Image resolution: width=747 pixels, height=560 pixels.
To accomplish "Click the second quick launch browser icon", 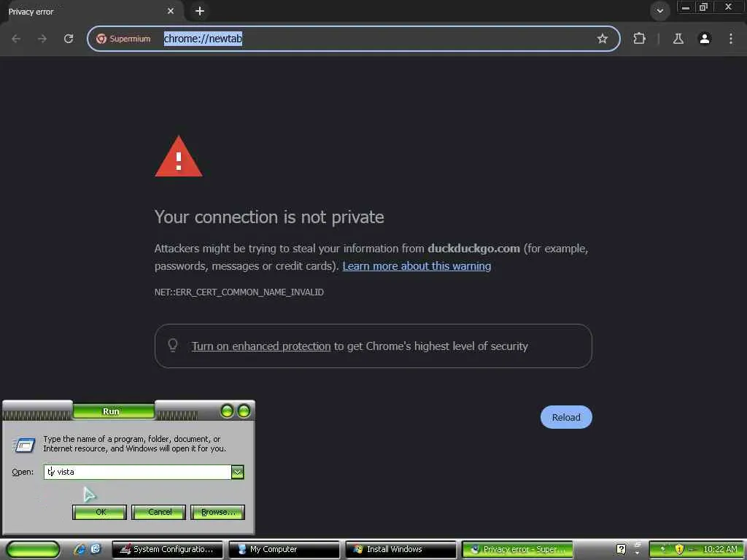I will 96,549.
